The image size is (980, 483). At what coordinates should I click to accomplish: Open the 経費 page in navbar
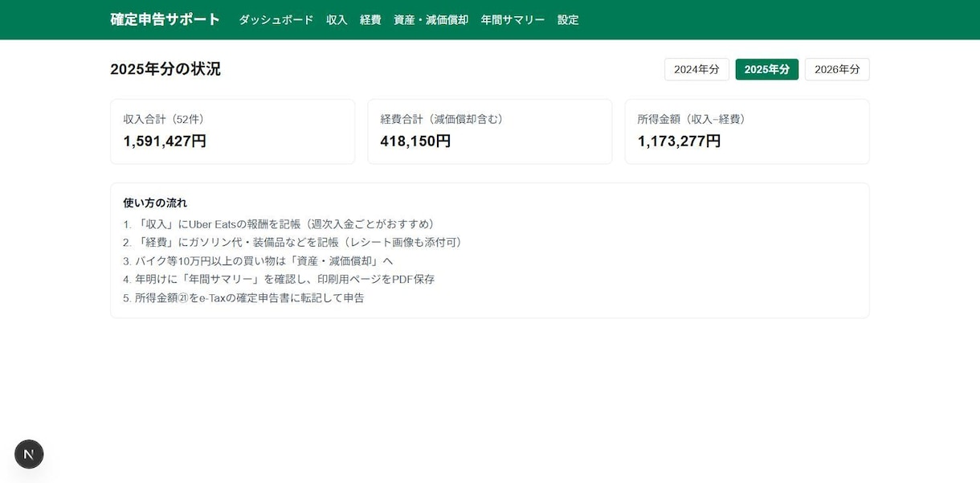click(370, 20)
